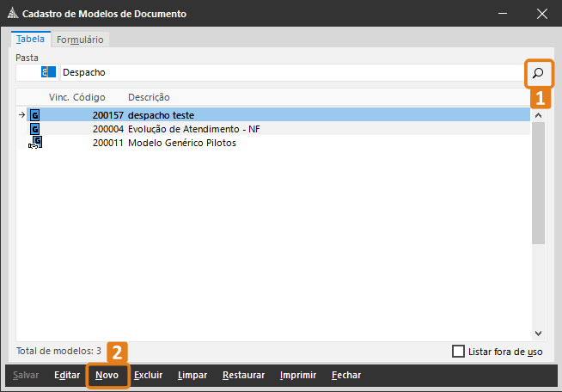Click the Total de modelos: 3 label
The height and width of the screenshot is (392, 562).
58,351
